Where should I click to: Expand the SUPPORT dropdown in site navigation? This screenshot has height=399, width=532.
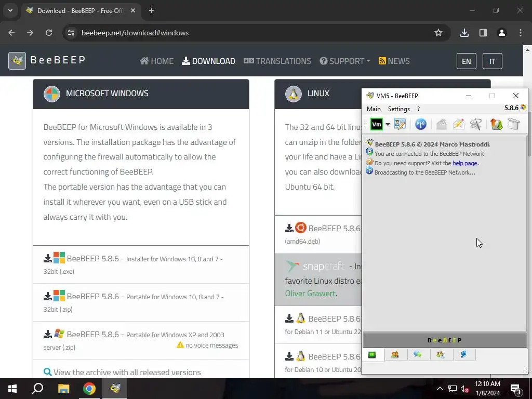pos(345,61)
